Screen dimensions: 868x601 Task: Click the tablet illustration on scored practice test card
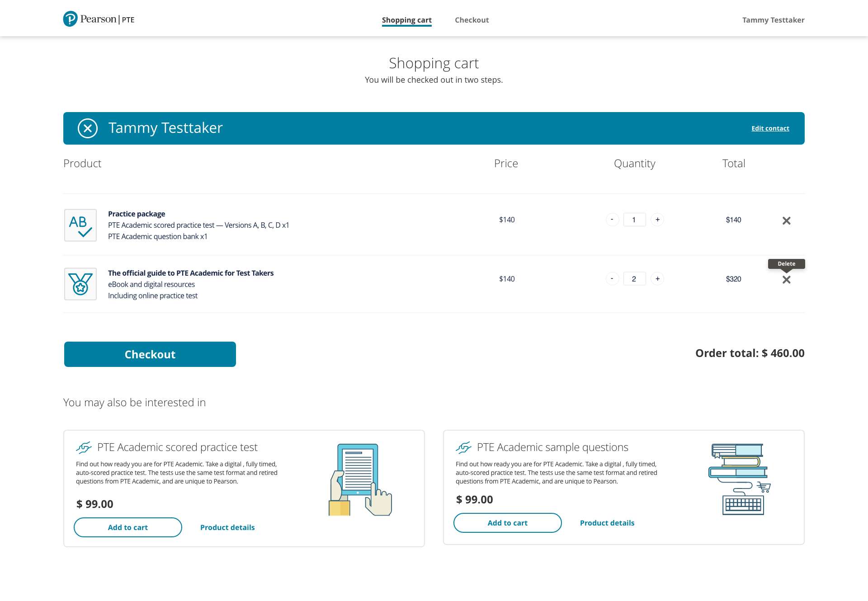tap(360, 479)
